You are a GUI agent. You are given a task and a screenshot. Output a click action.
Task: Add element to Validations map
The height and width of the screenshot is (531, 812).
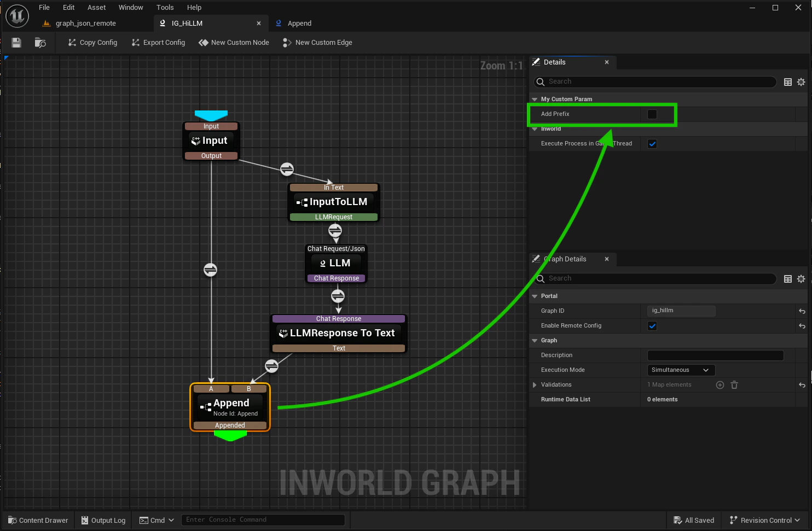720,385
